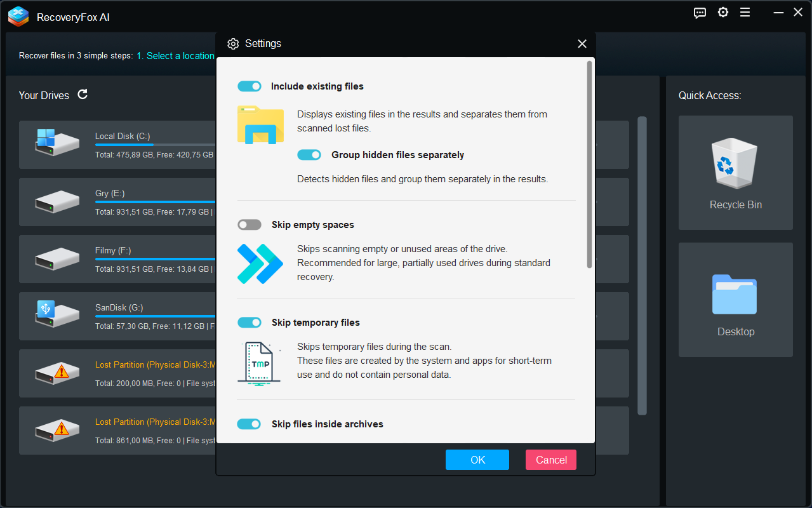This screenshot has width=812, height=508.
Task: Click Gry (E:) usage bar
Action: (156, 202)
